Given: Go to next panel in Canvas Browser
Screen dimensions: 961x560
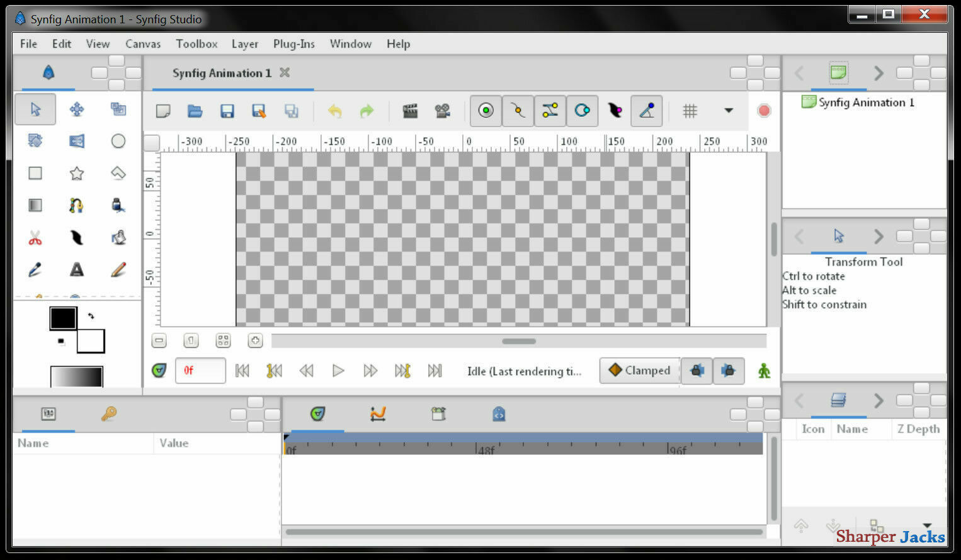Looking at the screenshot, I should (x=879, y=74).
